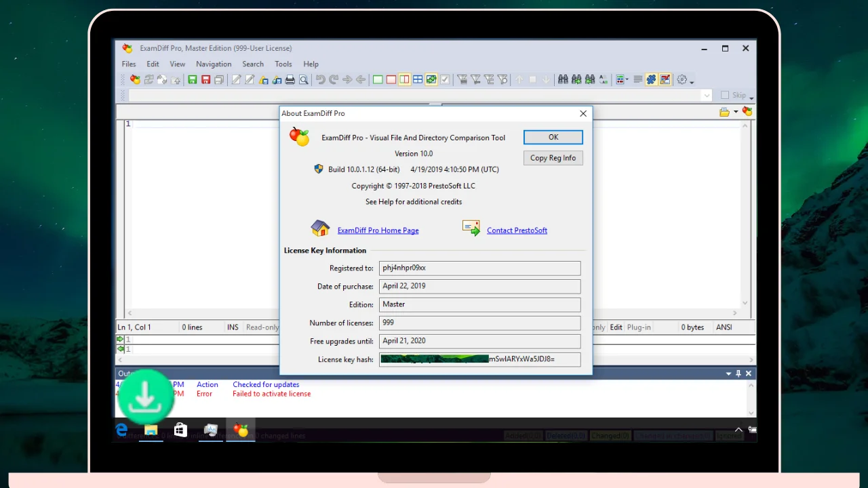Check the Skip checkbox

[x=725, y=96]
